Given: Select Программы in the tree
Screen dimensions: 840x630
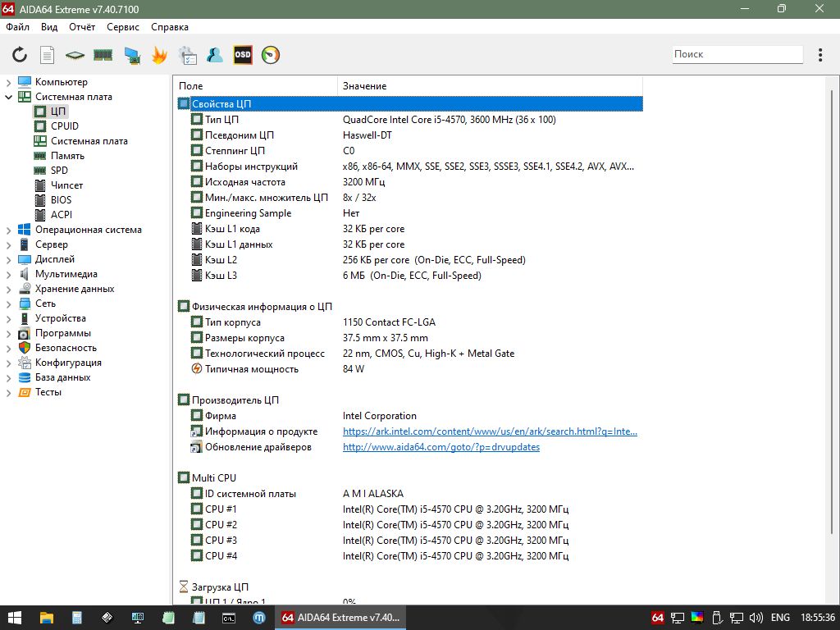Looking at the screenshot, I should tap(62, 333).
